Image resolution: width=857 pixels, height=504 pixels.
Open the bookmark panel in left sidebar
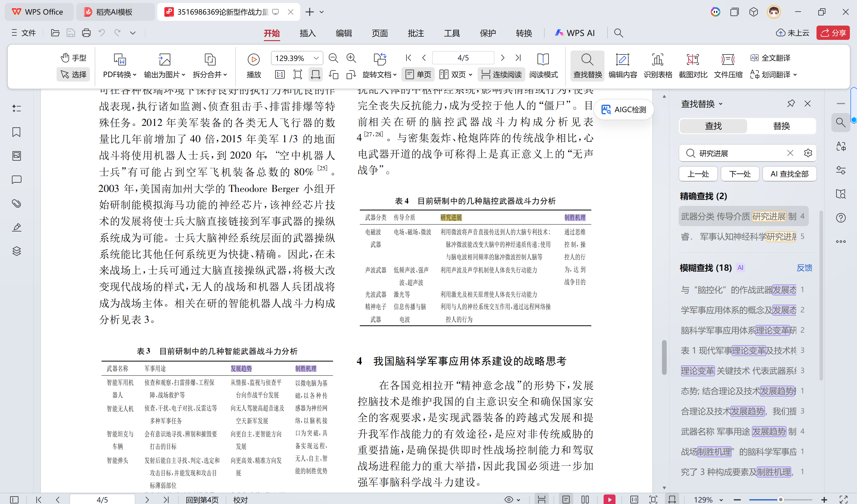(16, 132)
